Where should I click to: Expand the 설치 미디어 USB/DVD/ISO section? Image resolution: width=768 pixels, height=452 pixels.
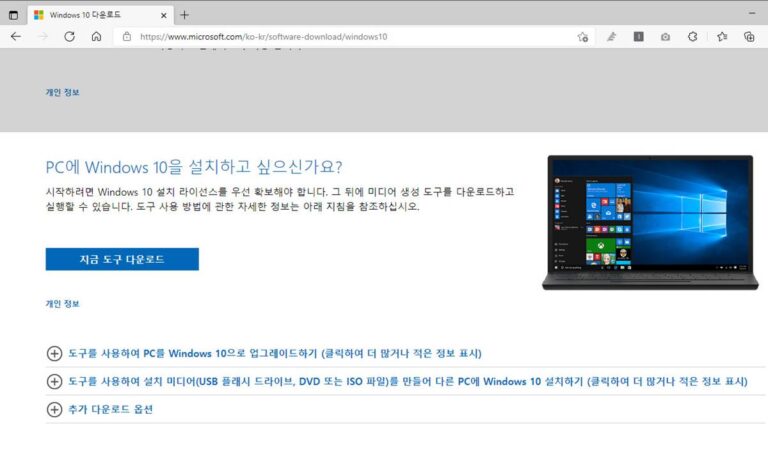pos(397,381)
